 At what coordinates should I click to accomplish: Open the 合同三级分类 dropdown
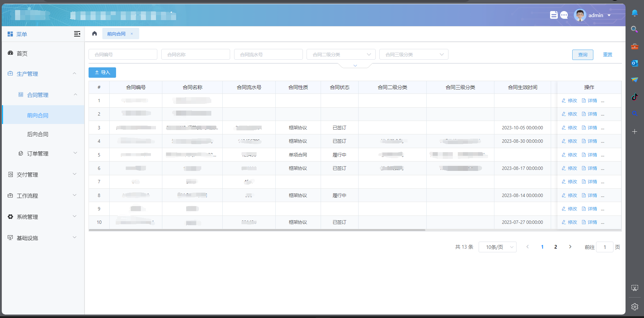click(x=414, y=54)
